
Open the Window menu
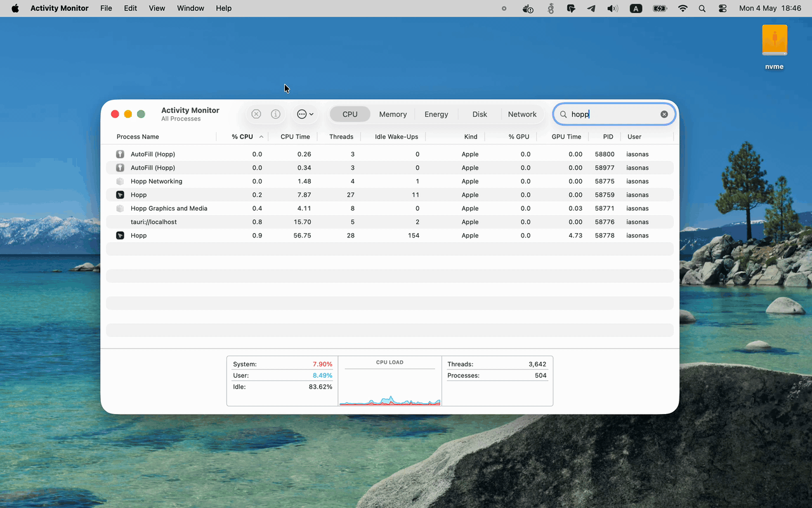pos(190,8)
